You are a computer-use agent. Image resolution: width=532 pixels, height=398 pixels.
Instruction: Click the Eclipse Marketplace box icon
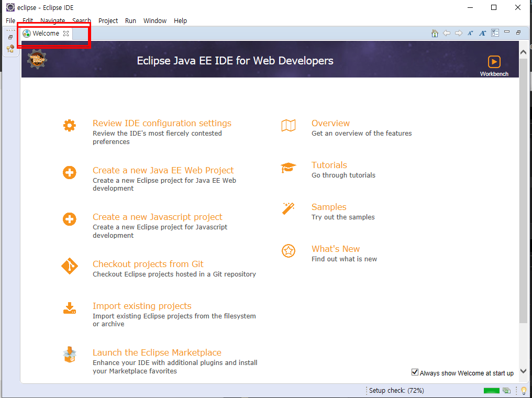coord(70,355)
